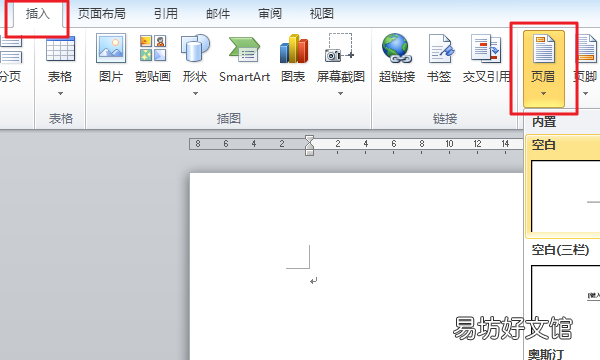Click the 表格 group label at bottom
This screenshot has width=600, height=360.
click(60, 119)
